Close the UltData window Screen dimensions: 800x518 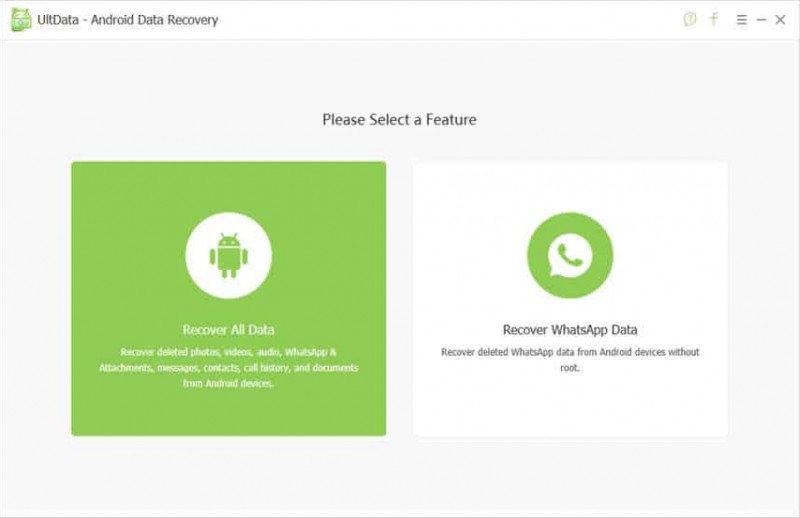coord(780,20)
